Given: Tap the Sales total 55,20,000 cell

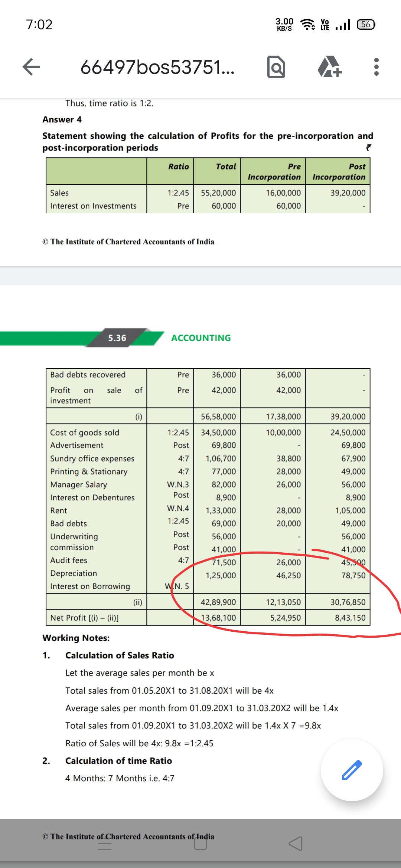Looking at the screenshot, I should point(218,193).
